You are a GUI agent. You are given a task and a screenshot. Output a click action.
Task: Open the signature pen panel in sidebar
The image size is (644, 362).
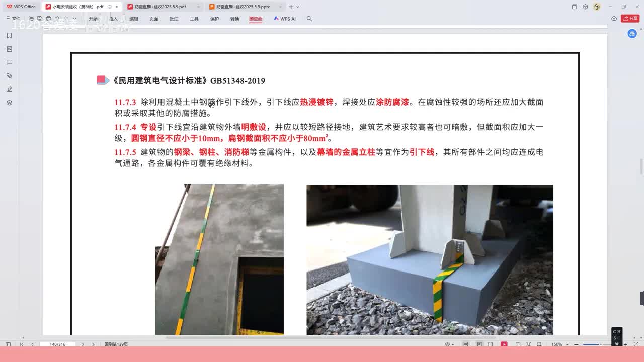(x=9, y=89)
